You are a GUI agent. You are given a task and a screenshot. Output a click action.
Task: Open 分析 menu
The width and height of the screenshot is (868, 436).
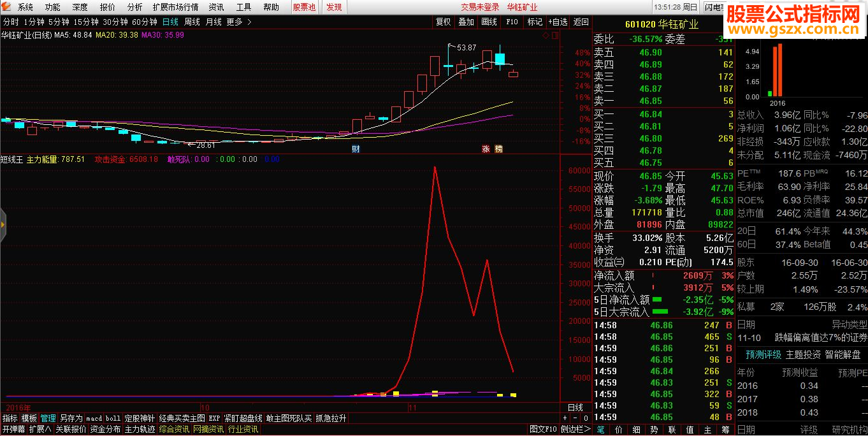click(135, 8)
